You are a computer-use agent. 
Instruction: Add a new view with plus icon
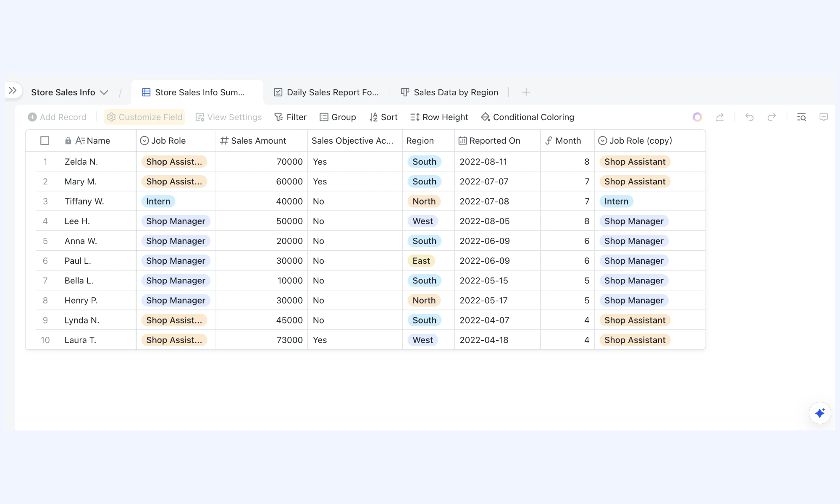(x=526, y=92)
